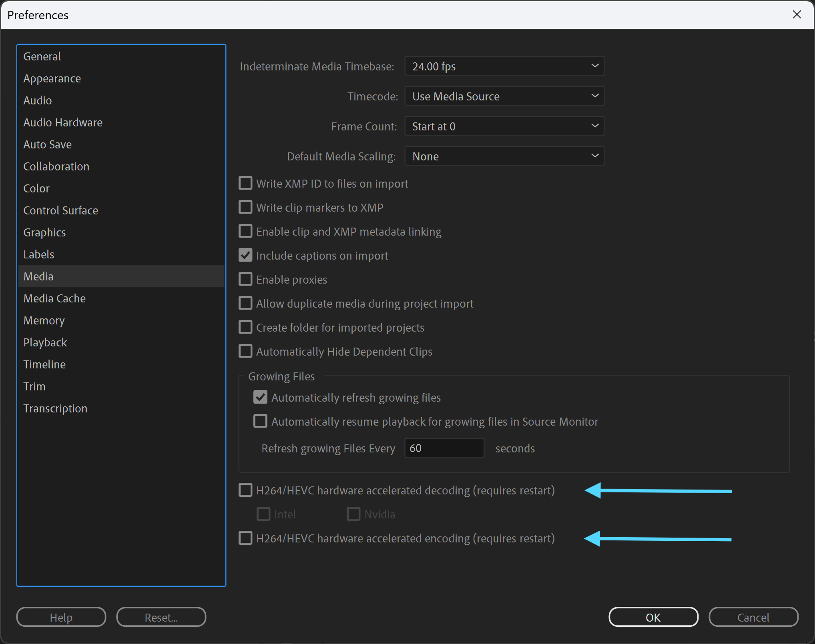Turn on Enable proxies

tap(246, 279)
